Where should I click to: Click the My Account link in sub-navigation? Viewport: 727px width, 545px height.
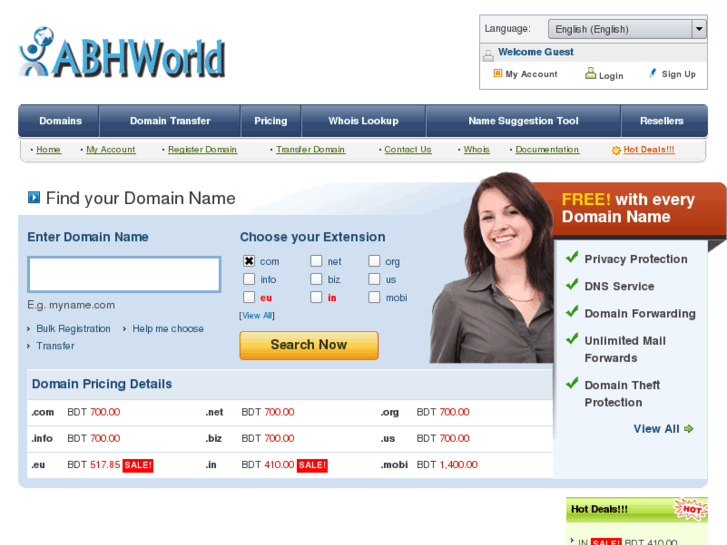point(111,149)
